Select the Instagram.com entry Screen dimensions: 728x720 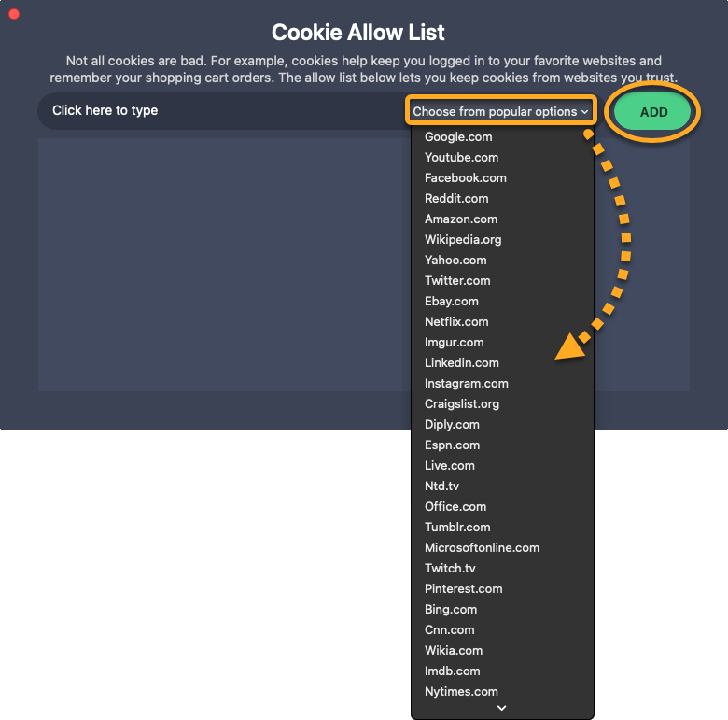(x=466, y=384)
